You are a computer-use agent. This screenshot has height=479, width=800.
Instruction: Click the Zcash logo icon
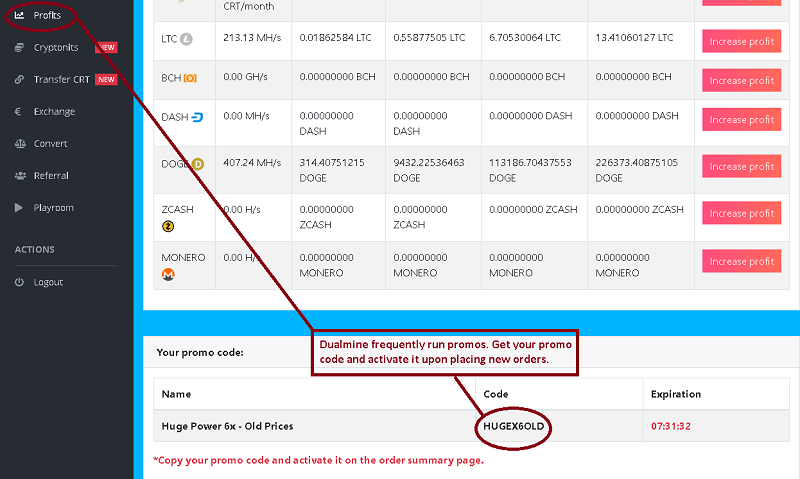click(x=168, y=226)
